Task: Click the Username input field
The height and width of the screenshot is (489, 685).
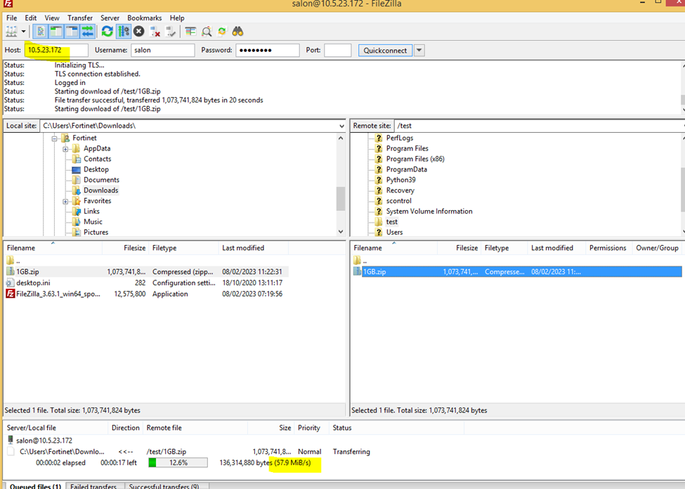Action: 163,50
